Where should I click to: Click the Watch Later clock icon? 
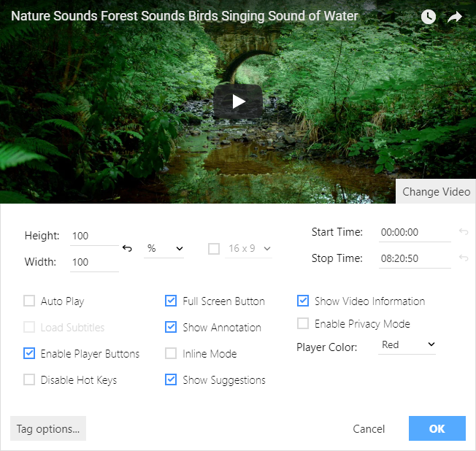click(429, 17)
